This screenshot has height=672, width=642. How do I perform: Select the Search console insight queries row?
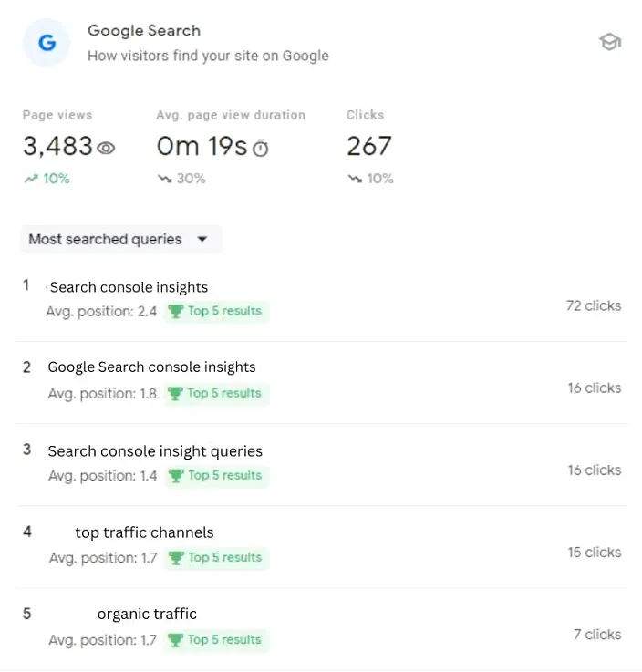click(x=155, y=451)
